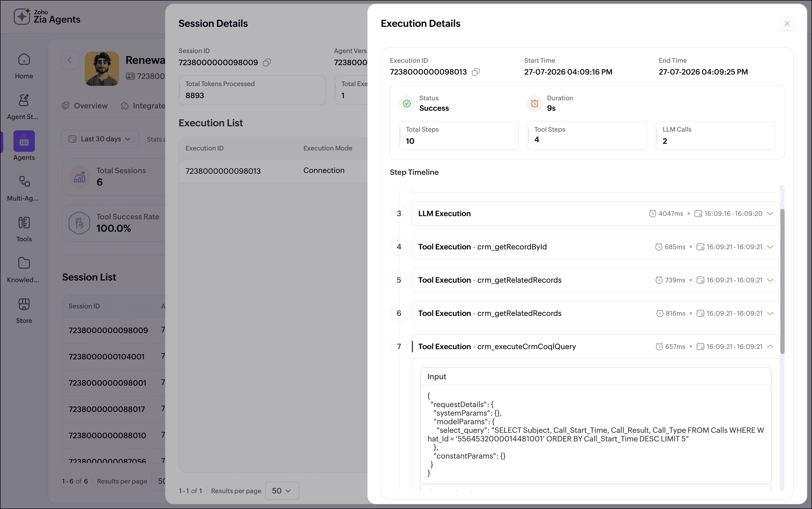The width and height of the screenshot is (812, 509).
Task: Click the Tool Steps card showing 4
Action: [587, 136]
